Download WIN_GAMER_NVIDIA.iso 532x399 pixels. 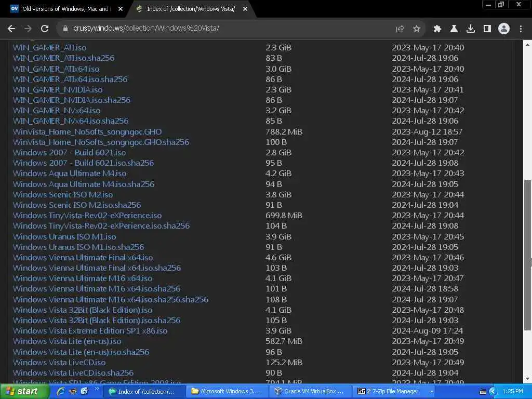(58, 89)
